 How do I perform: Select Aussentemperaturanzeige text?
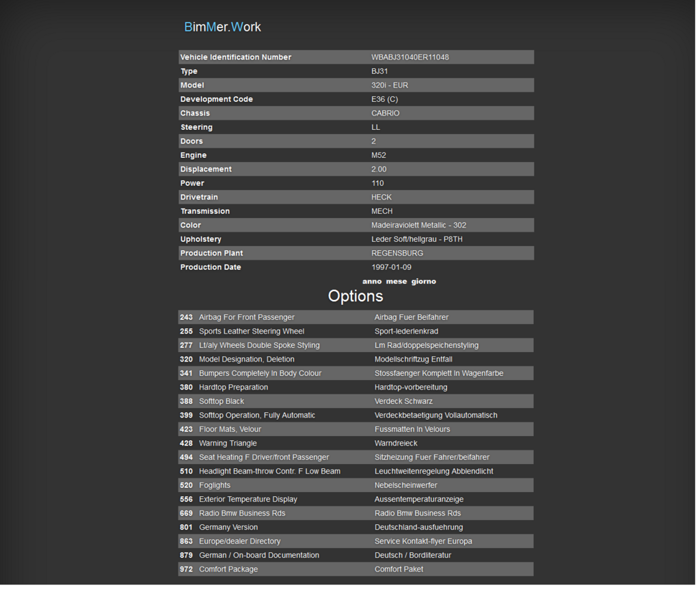[419, 499]
